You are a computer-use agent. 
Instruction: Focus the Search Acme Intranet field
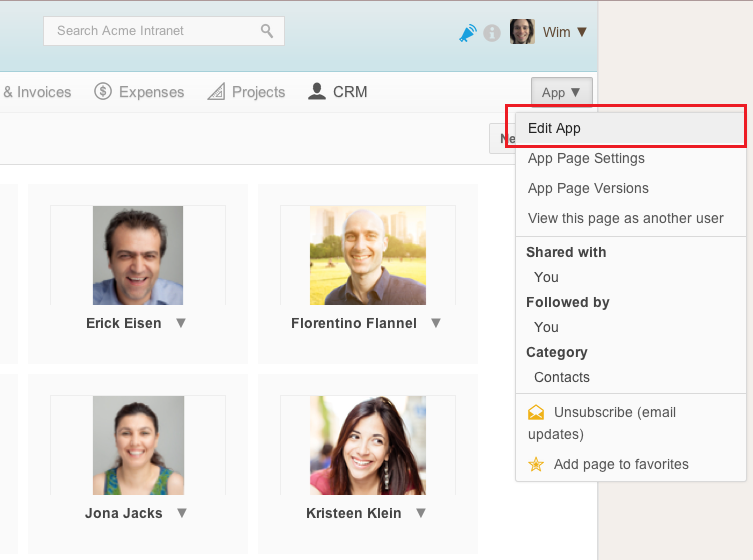164,31
